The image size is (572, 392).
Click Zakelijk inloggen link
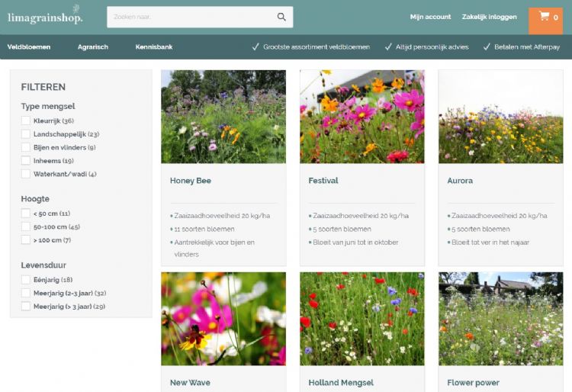click(489, 17)
